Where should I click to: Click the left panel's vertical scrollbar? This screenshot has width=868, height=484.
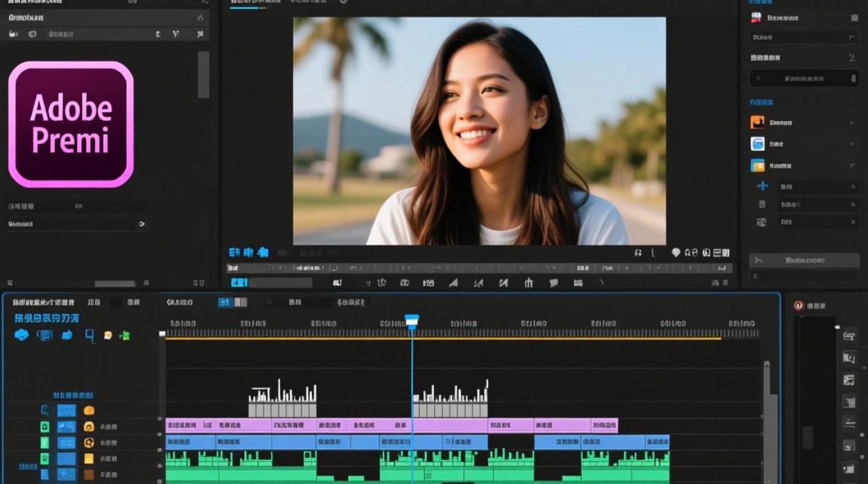click(x=203, y=74)
